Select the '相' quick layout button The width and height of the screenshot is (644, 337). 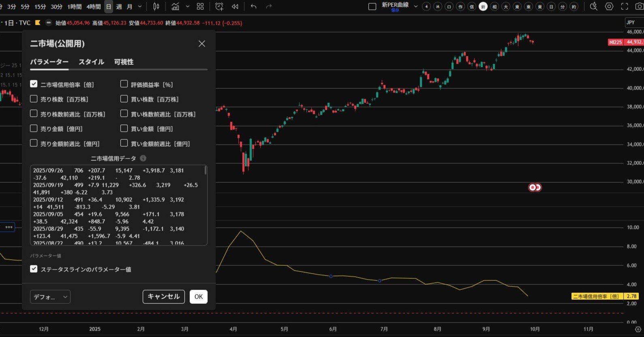pos(494,6)
